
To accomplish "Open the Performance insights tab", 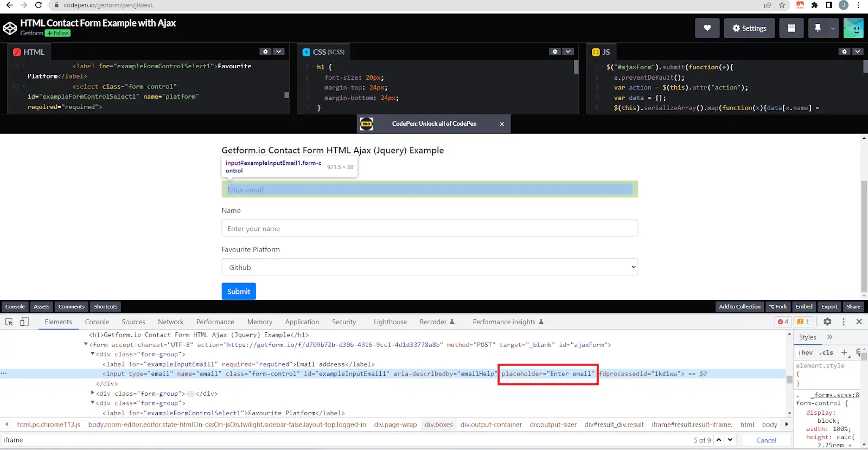I will pos(508,322).
